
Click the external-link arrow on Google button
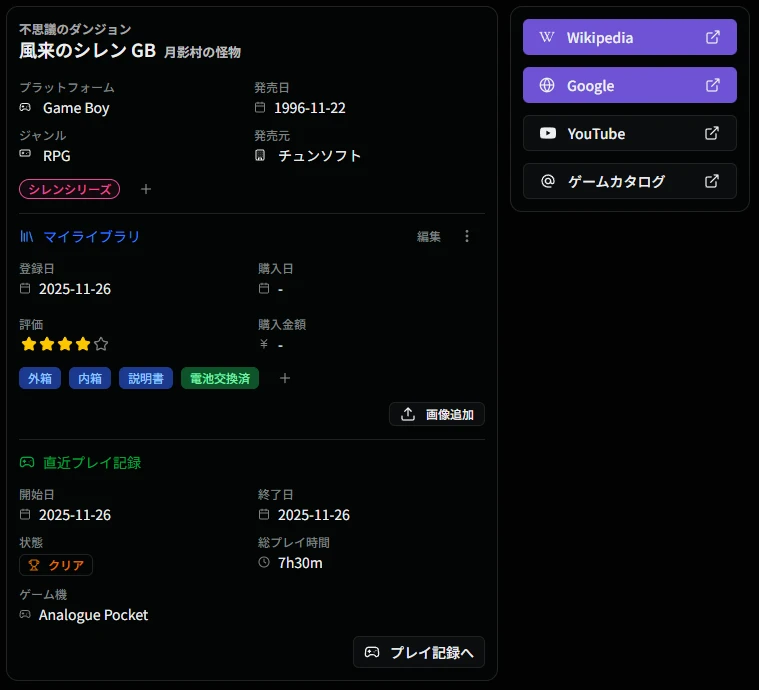(713, 85)
